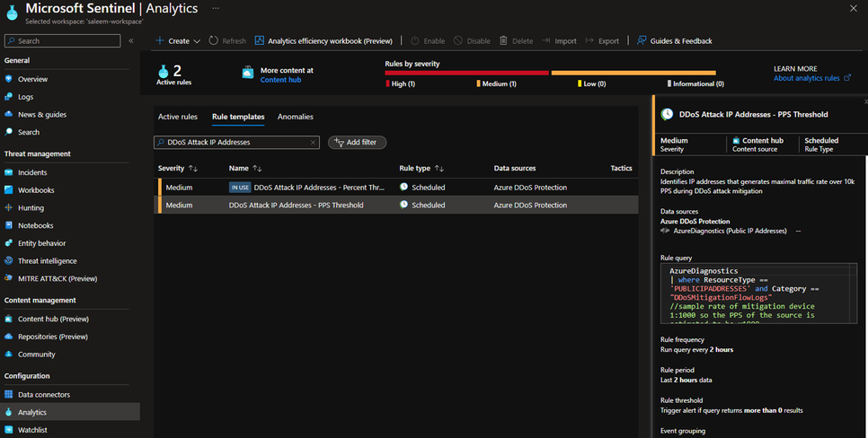Image resolution: width=868 pixels, height=438 pixels.
Task: Open Watchlist page
Action: tap(32, 430)
